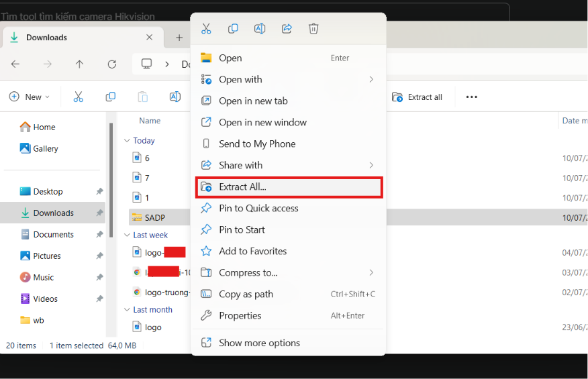Select Downloads in the navigation pane
Screen dimensions: 588x379
coord(52,213)
